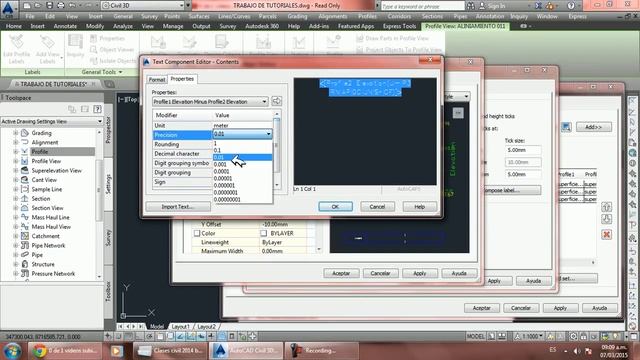Switch to the Format tab

coord(157,80)
